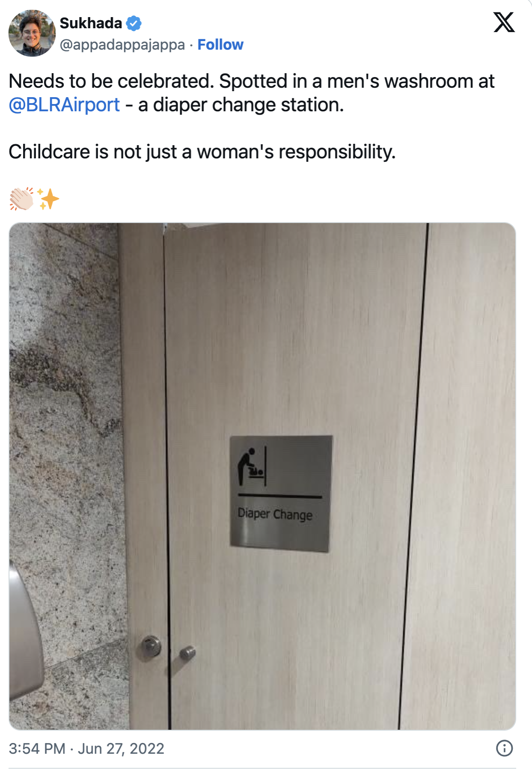Open the @appadappajappa handle link

(122, 45)
